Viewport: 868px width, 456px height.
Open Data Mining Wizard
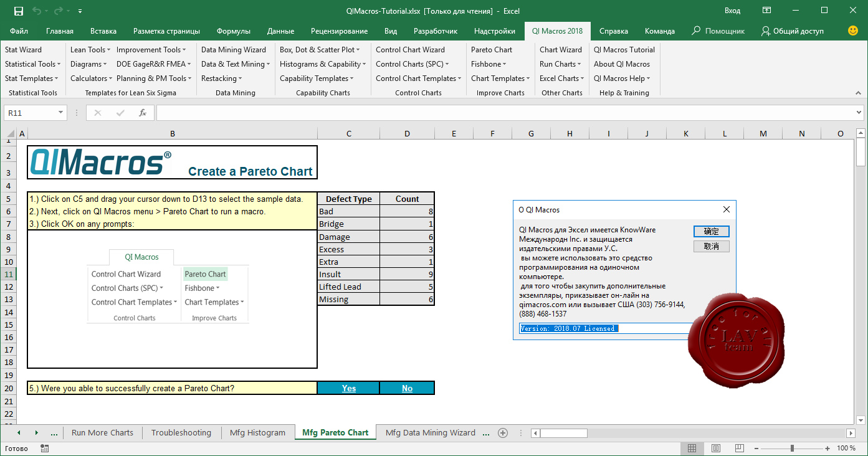pyautogui.click(x=234, y=50)
